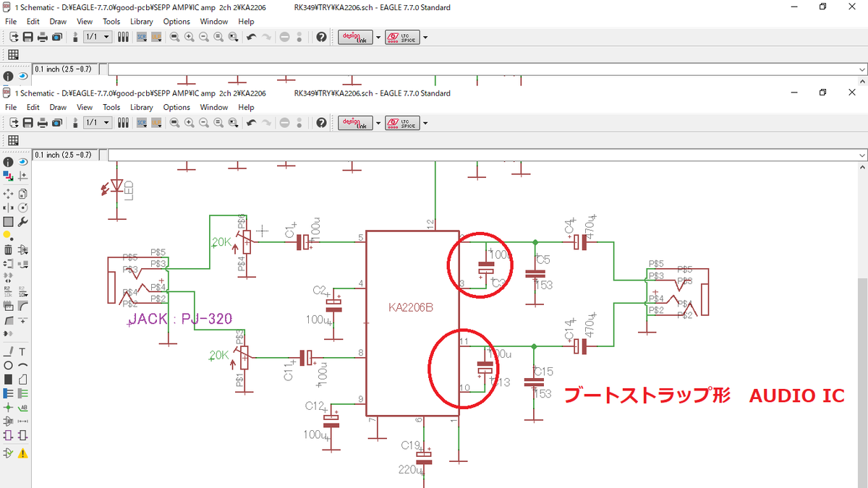868x488 pixels.
Task: Select the Info tool in left palette
Action: [8, 162]
